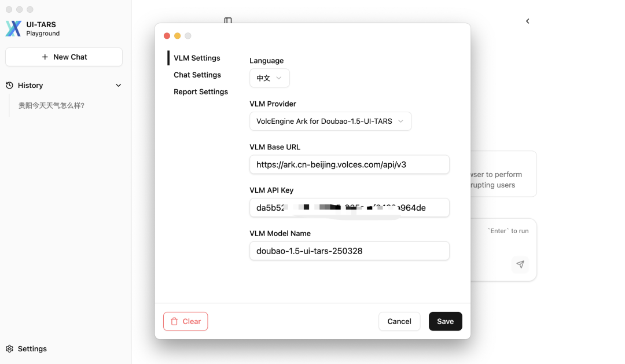Close the settings dialog with red button
Screen dimensions: 625x364
[x=167, y=36]
